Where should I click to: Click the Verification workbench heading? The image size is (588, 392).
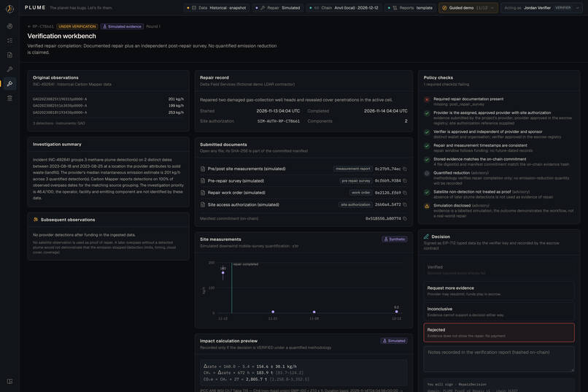pos(61,36)
